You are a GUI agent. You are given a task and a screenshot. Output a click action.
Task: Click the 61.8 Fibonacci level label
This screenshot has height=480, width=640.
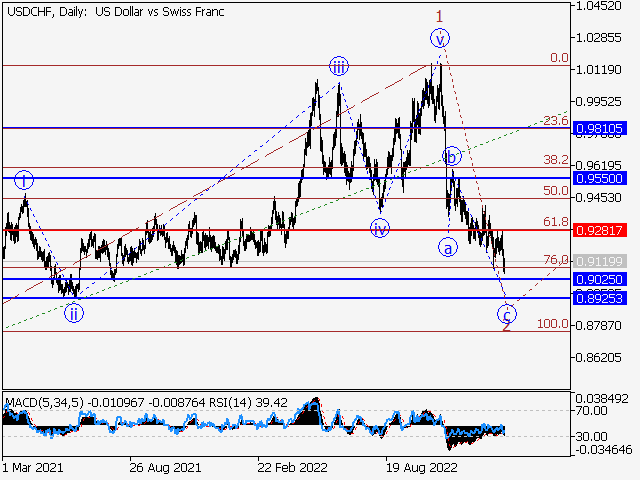point(555,222)
